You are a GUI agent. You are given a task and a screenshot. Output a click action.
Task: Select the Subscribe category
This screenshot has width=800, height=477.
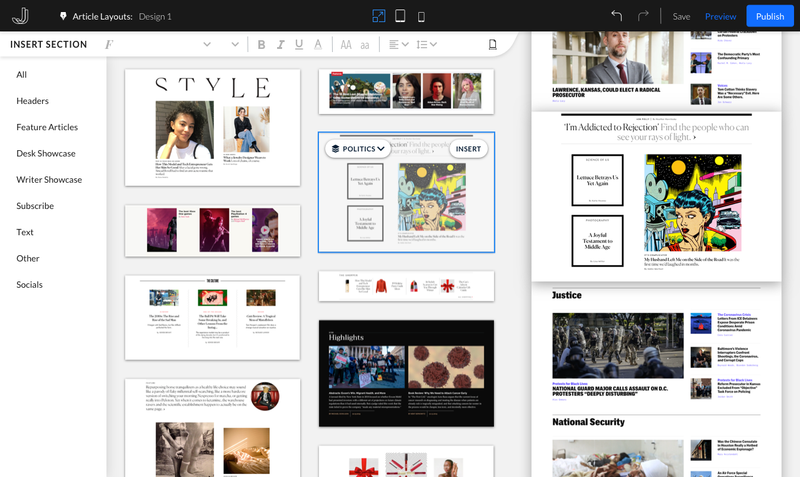click(x=35, y=206)
